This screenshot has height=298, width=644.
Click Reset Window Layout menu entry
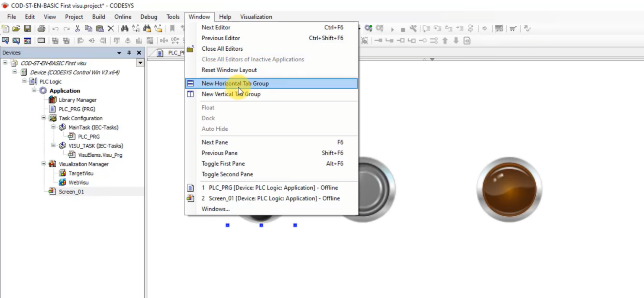click(x=229, y=70)
